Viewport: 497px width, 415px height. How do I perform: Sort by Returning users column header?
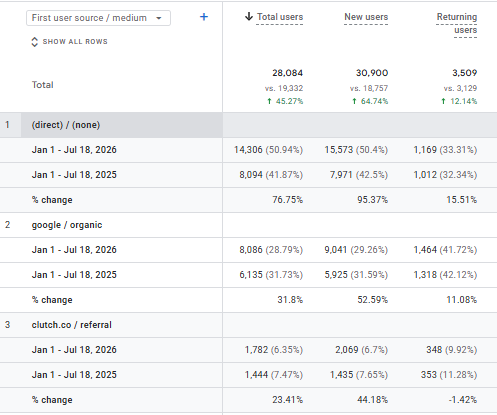coord(457,23)
